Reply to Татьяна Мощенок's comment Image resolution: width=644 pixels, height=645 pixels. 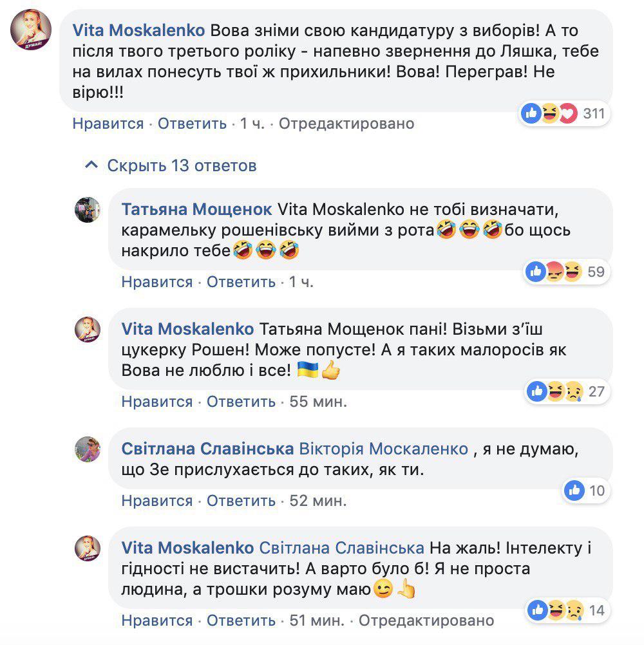tap(241, 282)
